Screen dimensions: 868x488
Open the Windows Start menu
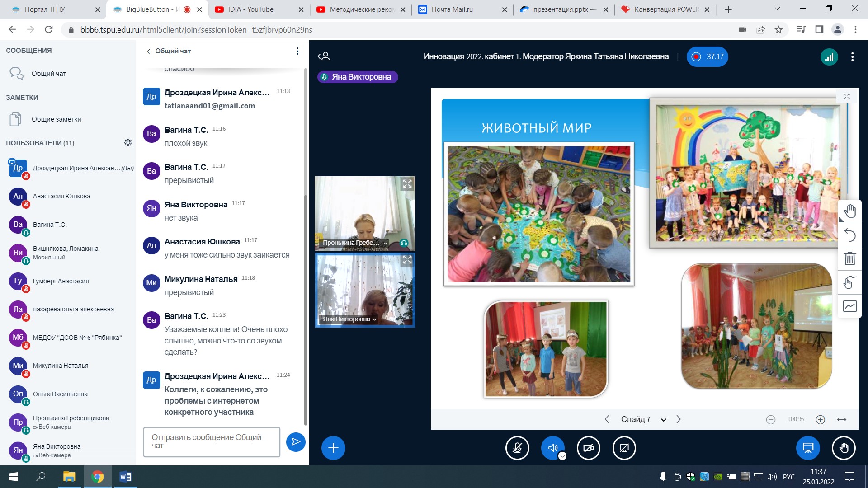click(x=14, y=477)
